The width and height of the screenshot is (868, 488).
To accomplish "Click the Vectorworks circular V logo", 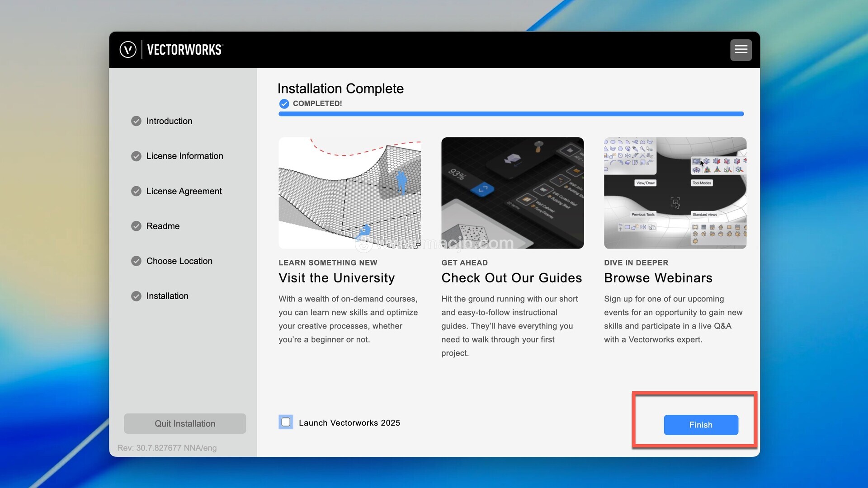I will click(x=128, y=50).
